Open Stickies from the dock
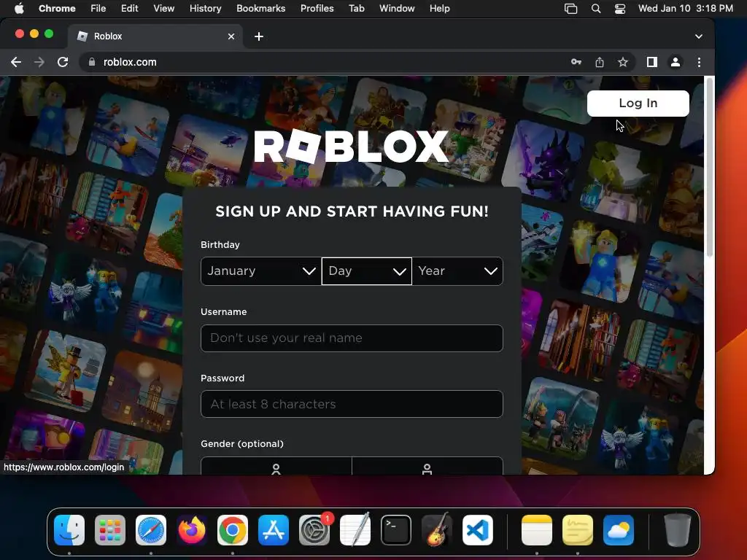Image resolution: width=747 pixels, height=560 pixels. pyautogui.click(x=578, y=530)
